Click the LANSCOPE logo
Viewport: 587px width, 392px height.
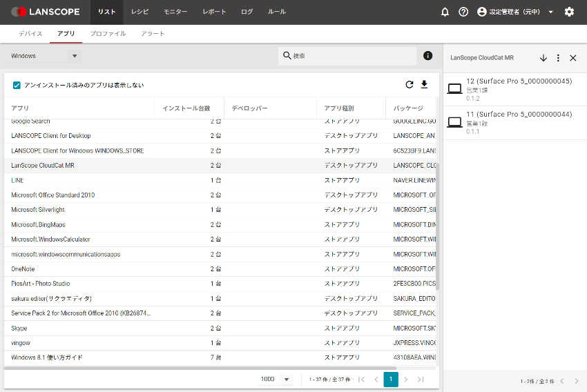46,12
